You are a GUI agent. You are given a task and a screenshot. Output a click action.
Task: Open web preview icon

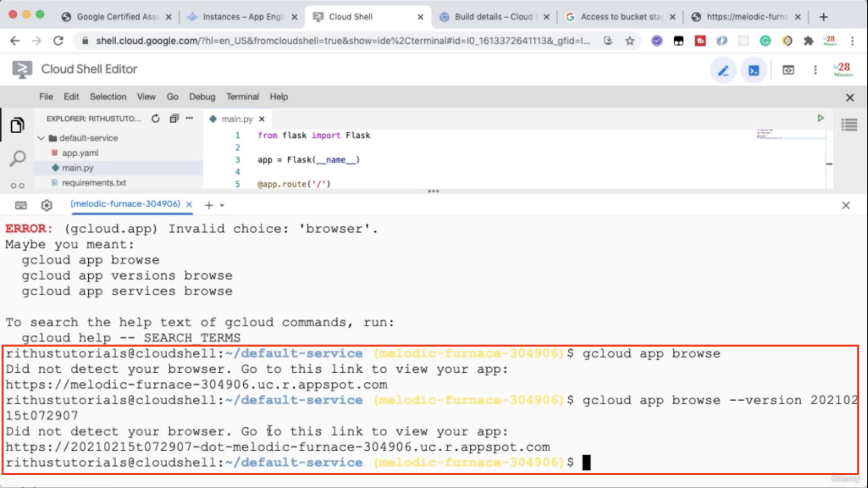tap(788, 70)
